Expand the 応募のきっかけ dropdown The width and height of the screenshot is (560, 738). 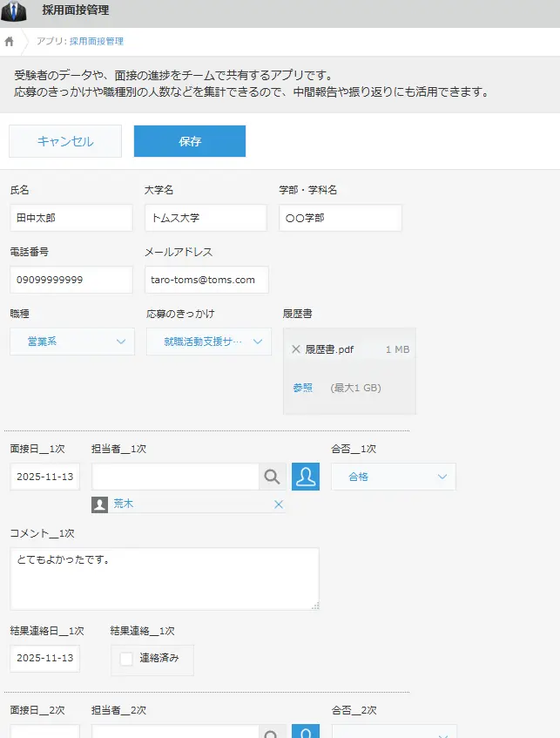coord(209,342)
